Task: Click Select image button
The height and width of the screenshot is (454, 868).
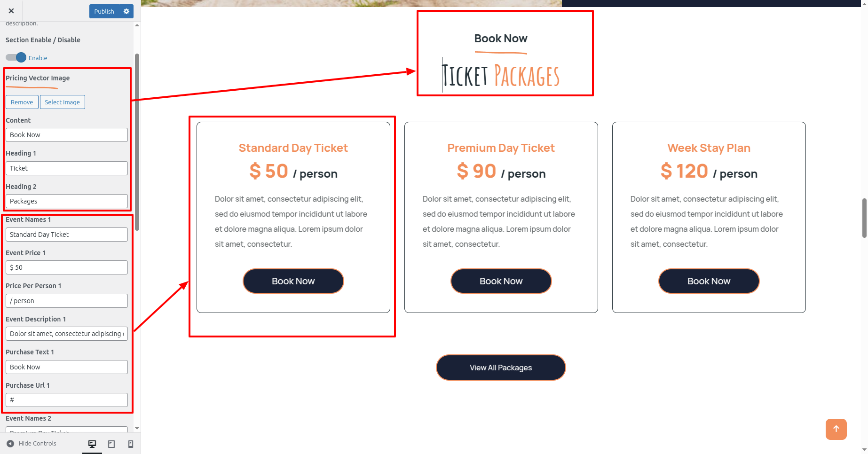Action: (63, 102)
